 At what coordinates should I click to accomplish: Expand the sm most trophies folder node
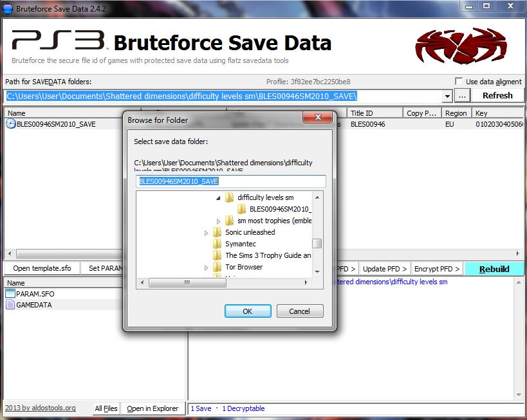point(218,221)
